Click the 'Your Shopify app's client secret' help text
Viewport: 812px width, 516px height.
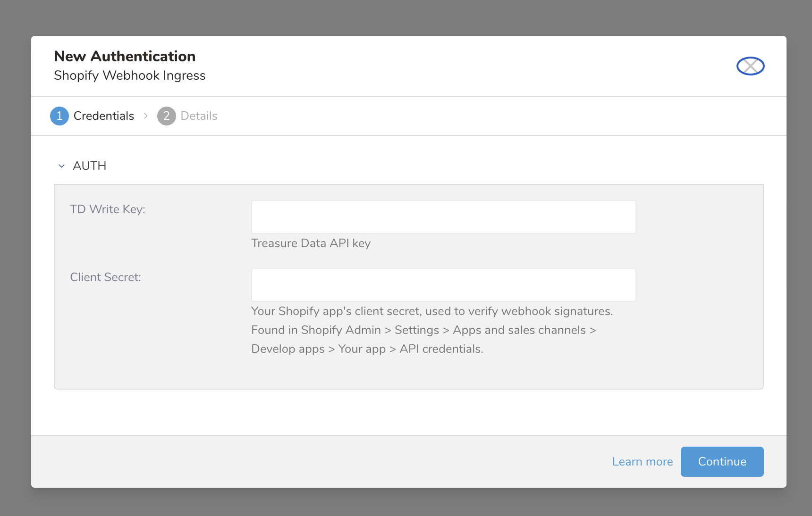(336, 311)
